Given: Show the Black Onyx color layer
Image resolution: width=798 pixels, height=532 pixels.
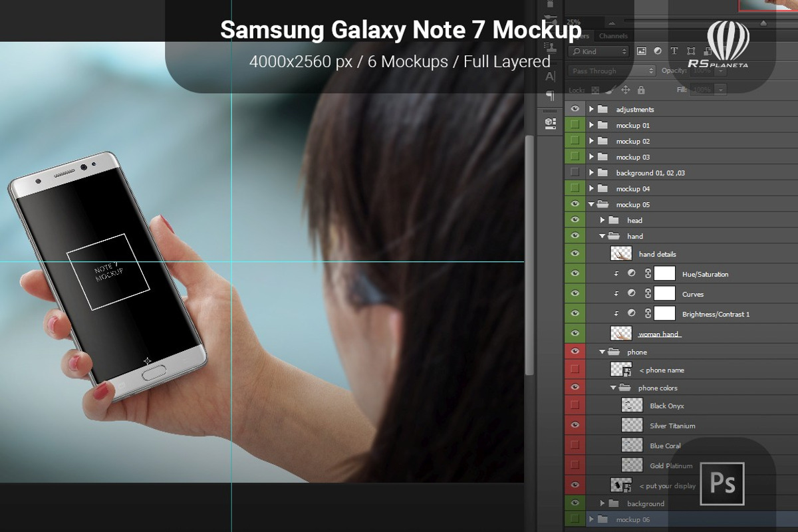Looking at the screenshot, I should coord(575,405).
